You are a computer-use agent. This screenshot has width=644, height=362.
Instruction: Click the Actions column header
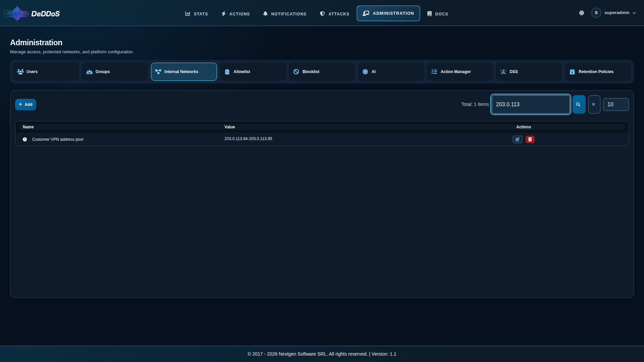pyautogui.click(x=524, y=127)
